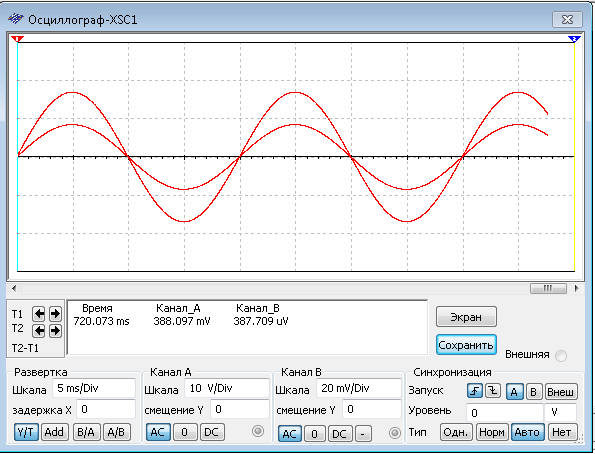Select Y/T display mode
The width and height of the screenshot is (595, 454).
coord(26,432)
